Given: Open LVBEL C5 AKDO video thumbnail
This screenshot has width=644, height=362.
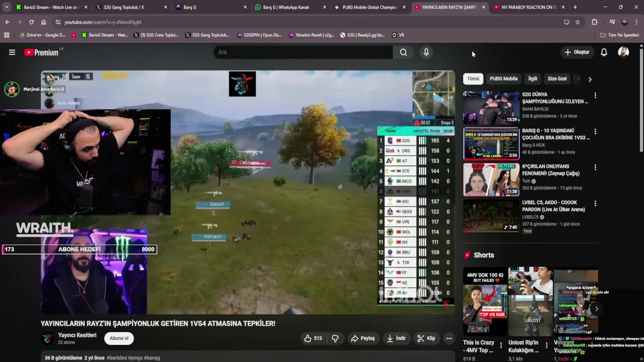Looking at the screenshot, I should [x=491, y=216].
